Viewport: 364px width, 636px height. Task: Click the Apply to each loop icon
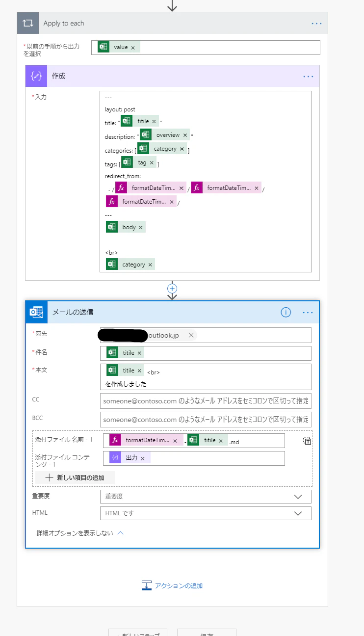point(27,23)
